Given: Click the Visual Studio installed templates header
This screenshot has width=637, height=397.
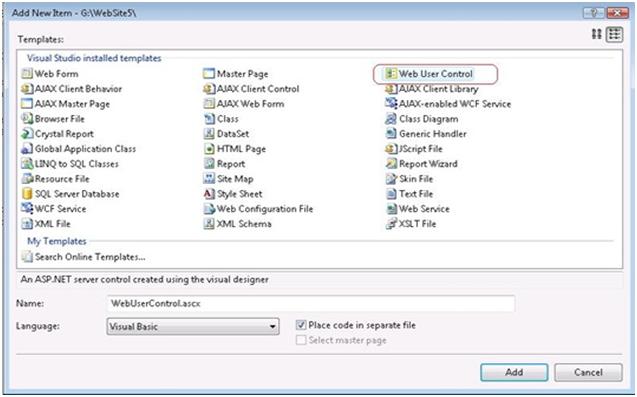Looking at the screenshot, I should pyautogui.click(x=94, y=58).
